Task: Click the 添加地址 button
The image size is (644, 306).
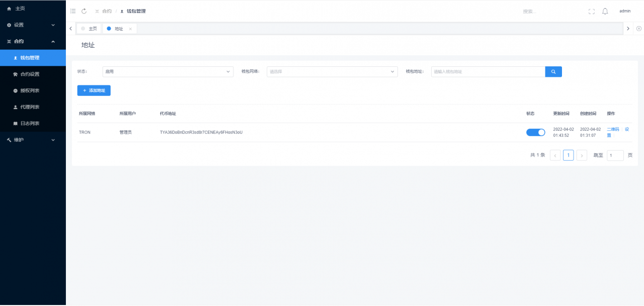Action: 94,90
